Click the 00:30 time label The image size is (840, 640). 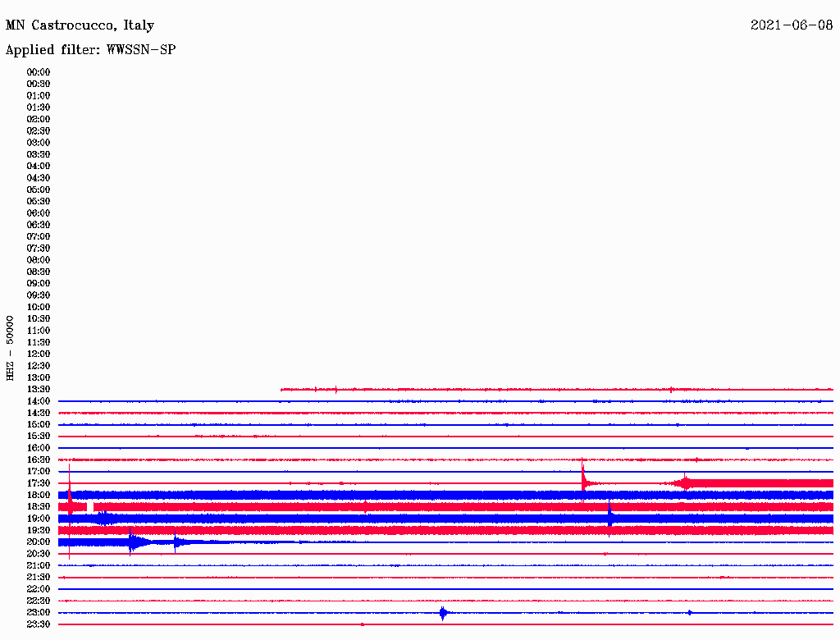coord(39,84)
